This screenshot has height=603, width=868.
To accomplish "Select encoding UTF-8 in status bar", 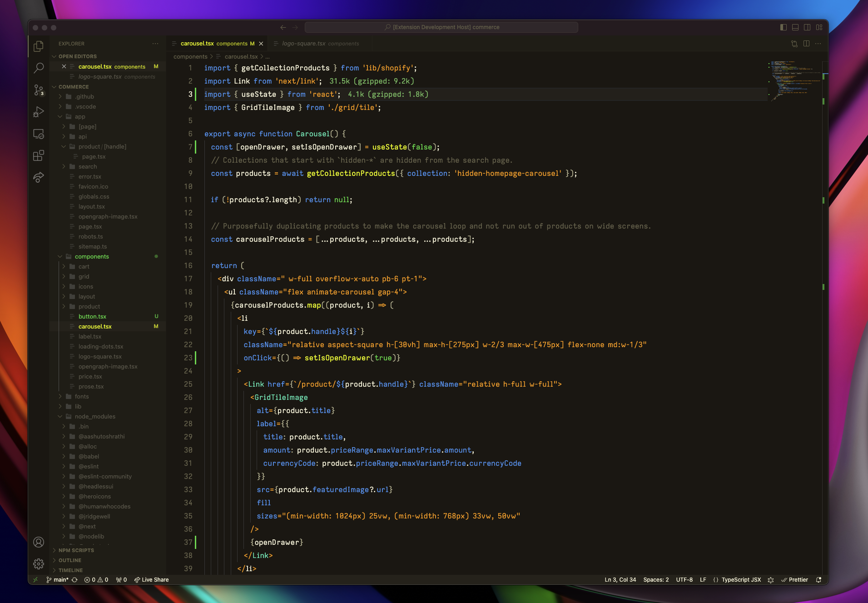I will click(x=684, y=580).
